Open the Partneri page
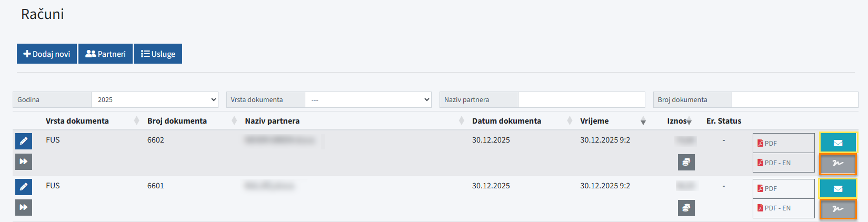The height and width of the screenshot is (222, 868). click(x=105, y=54)
